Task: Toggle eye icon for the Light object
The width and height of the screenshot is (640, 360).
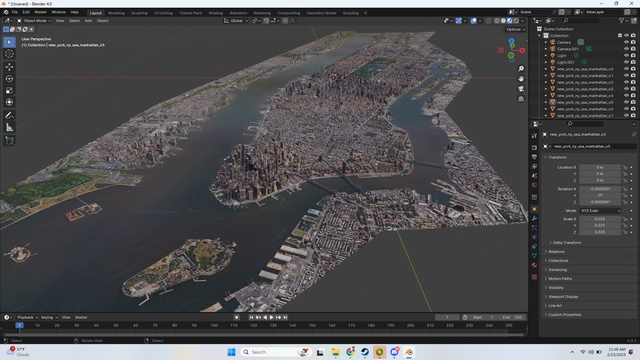Action: tap(626, 56)
